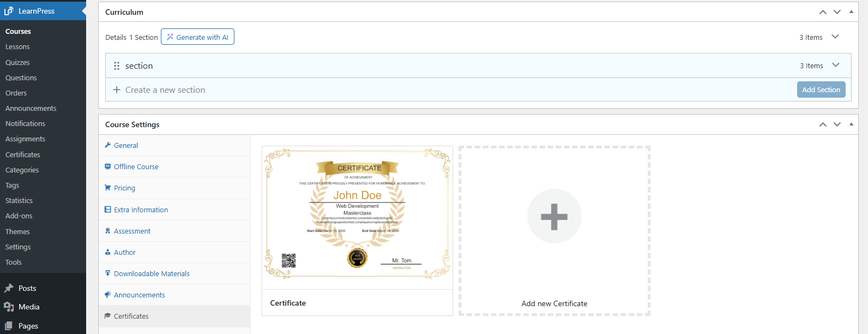
Task: Click the Announcements megaphone icon in settings
Action: coord(108,295)
